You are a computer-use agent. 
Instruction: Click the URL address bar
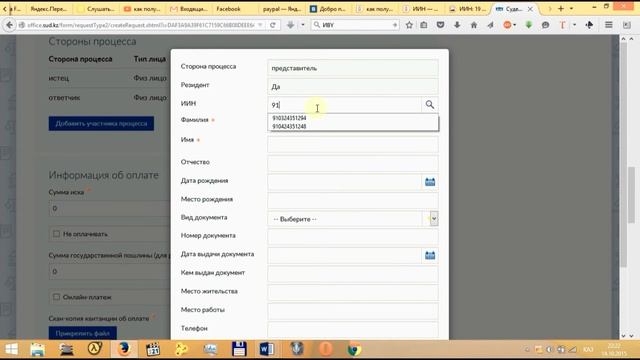coord(141,25)
